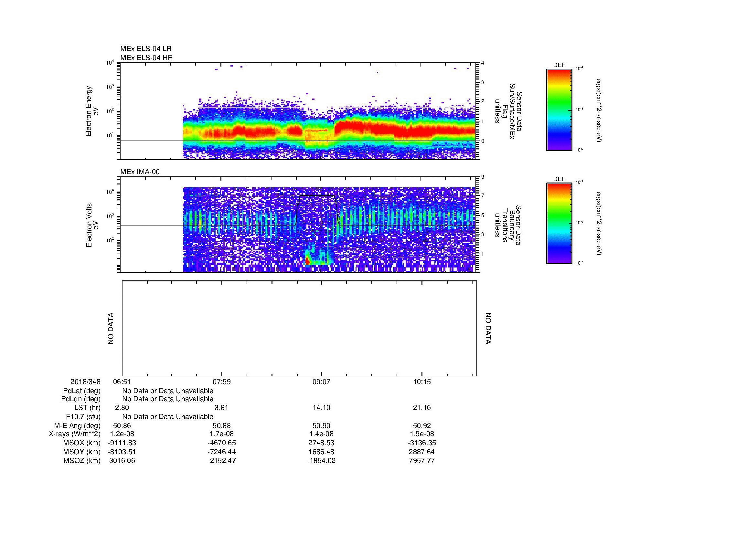Click the M-E Ang (deg) row label
This screenshot has height=534, width=756.
pos(77,426)
